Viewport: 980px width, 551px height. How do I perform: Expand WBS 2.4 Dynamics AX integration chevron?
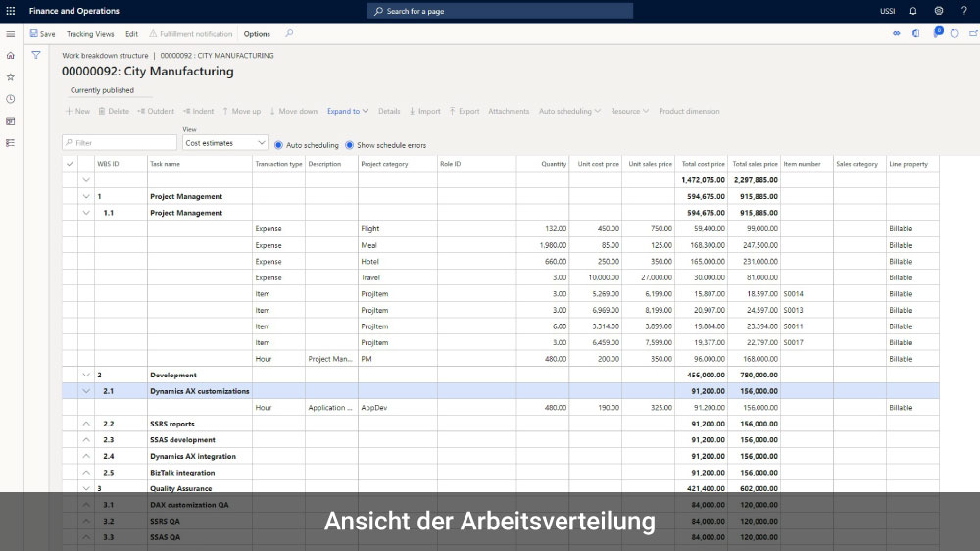click(x=86, y=457)
